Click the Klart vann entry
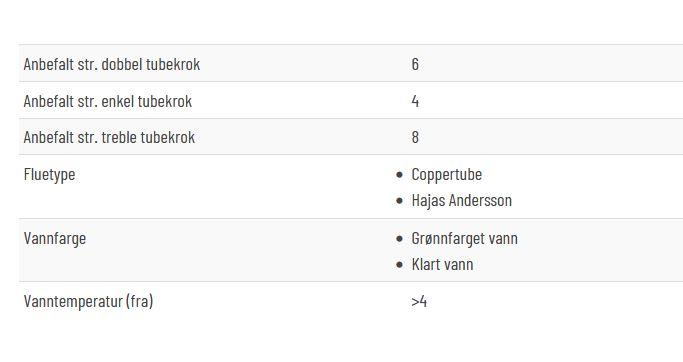This screenshot has height=362, width=683. pos(442,264)
